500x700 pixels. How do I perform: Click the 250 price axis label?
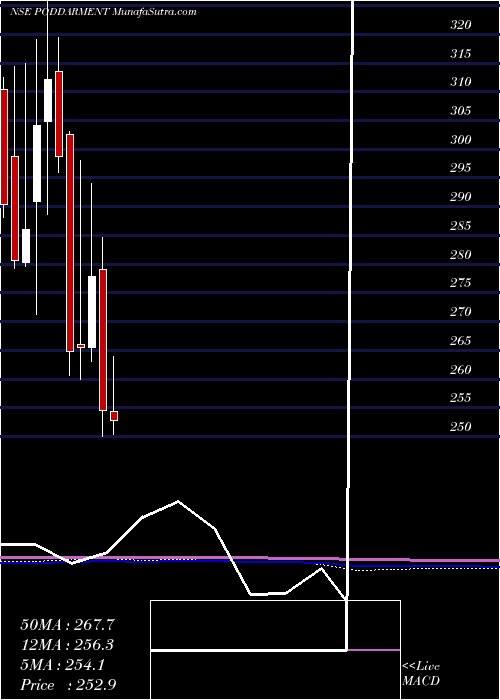460,427
